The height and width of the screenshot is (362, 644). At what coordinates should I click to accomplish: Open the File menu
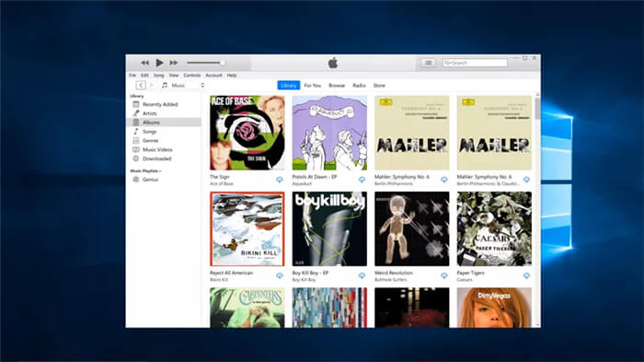[132, 76]
